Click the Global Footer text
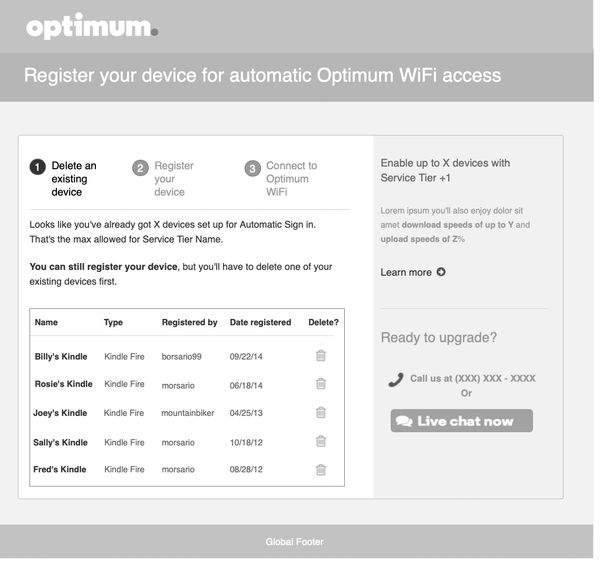Viewport: 600px width, 563px height. 294,542
